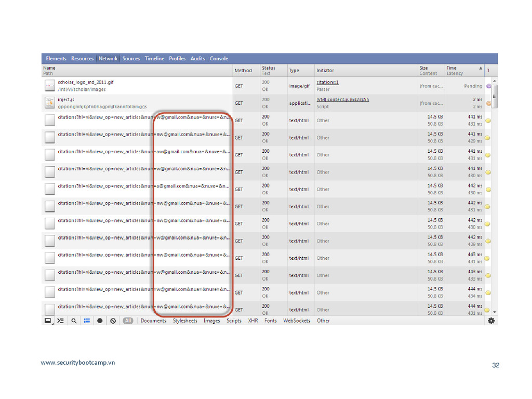Select the scholar_logo_md_2011.gif request name
This screenshot has width=532, height=399.
86,82
